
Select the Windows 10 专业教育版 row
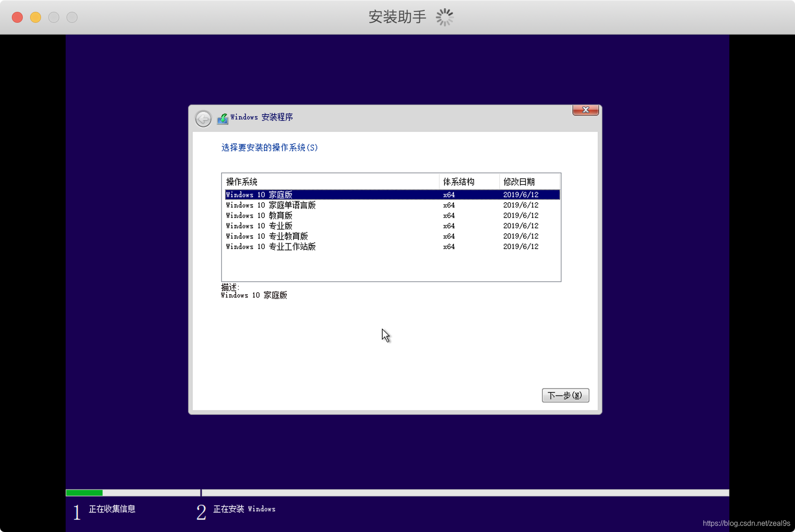[392, 236]
